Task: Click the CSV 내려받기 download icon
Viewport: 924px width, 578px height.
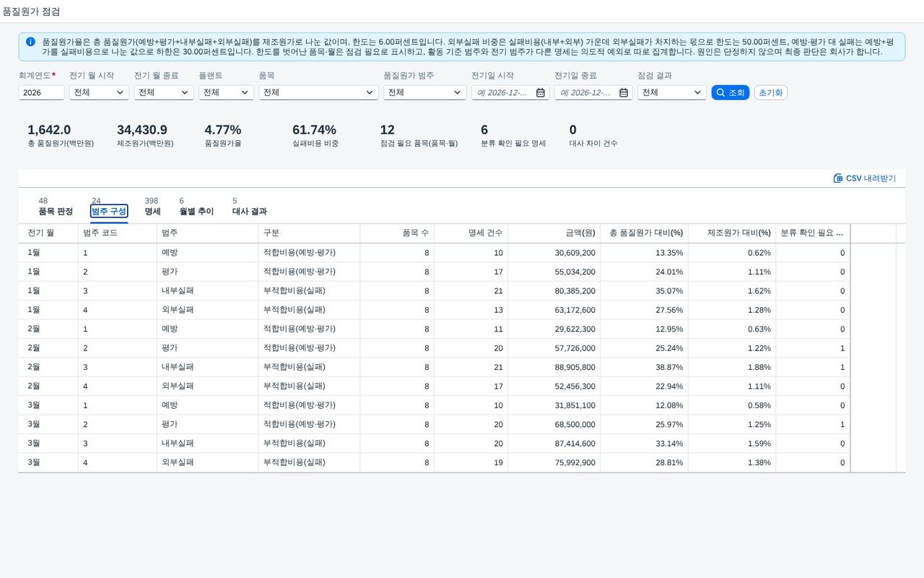Action: (838, 178)
